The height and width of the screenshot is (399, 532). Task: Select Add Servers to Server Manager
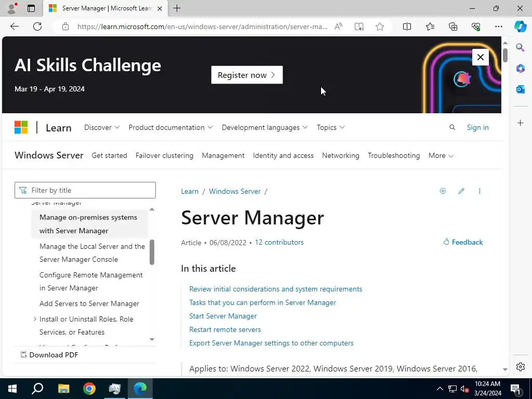click(x=89, y=303)
